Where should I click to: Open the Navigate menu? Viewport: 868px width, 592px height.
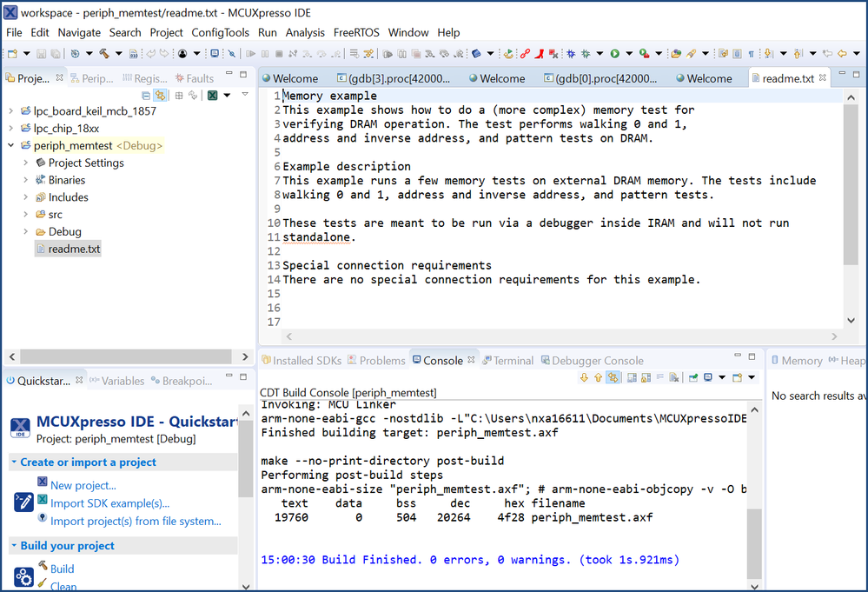pyautogui.click(x=79, y=33)
